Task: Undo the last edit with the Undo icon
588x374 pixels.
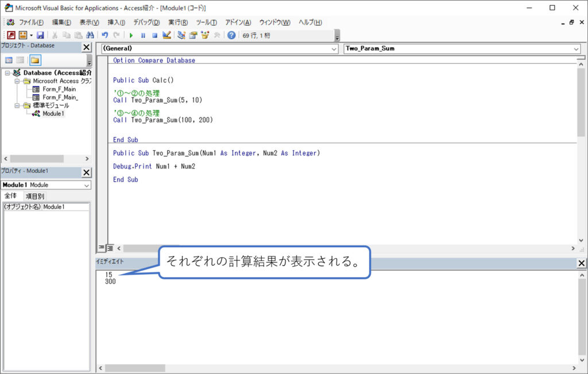Action: coord(105,35)
